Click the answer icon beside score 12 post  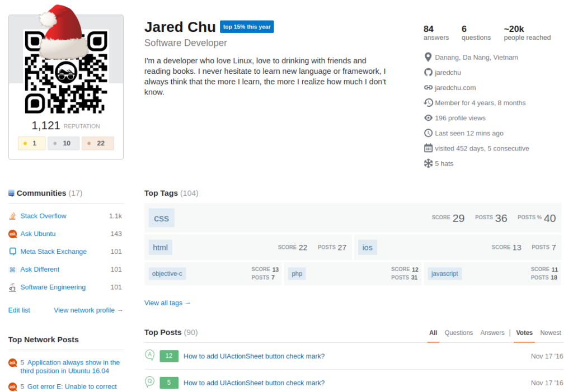point(150,355)
